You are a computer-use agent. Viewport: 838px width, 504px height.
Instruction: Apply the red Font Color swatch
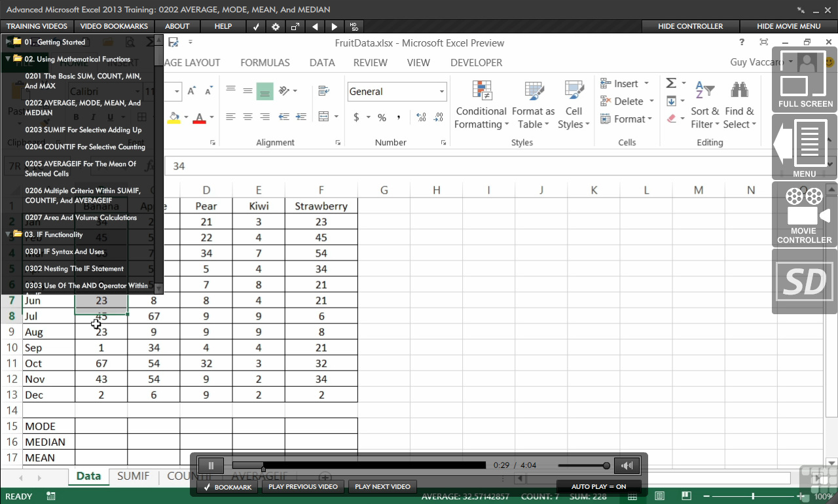click(200, 118)
